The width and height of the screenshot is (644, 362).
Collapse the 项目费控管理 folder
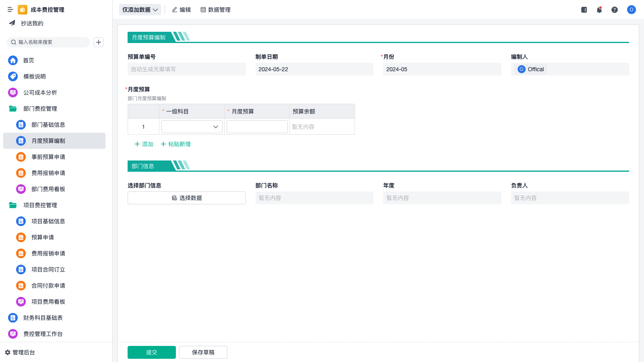click(54, 205)
